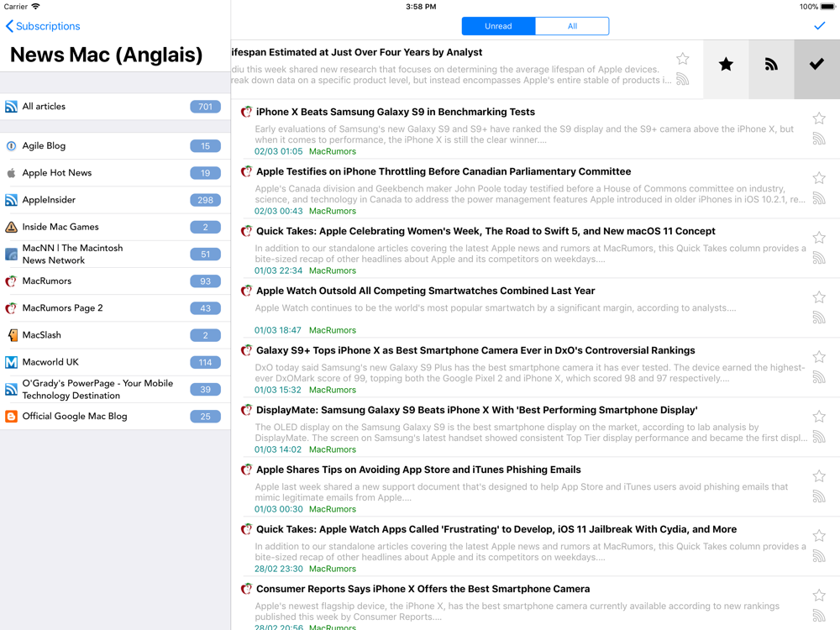Image resolution: width=840 pixels, height=630 pixels.
Task: Switch to the All tab
Action: pyautogui.click(x=572, y=26)
